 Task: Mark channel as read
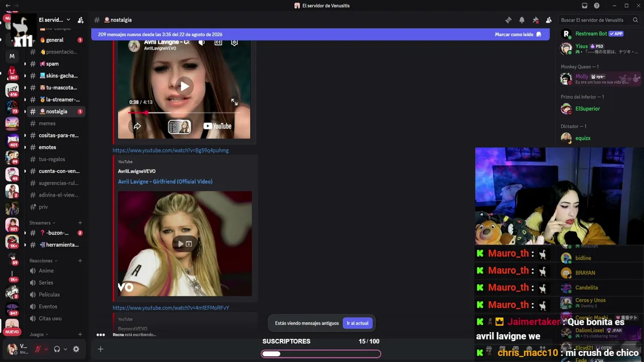point(518,35)
